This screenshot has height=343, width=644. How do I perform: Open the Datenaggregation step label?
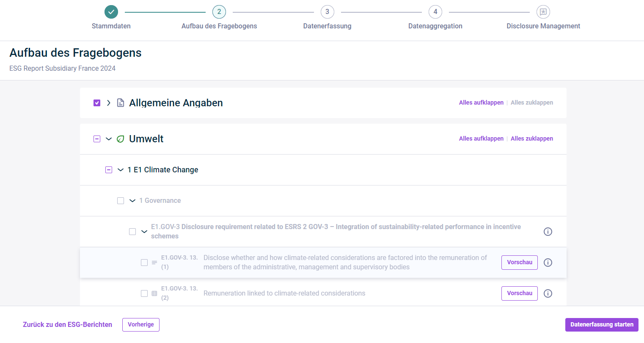[435, 26]
